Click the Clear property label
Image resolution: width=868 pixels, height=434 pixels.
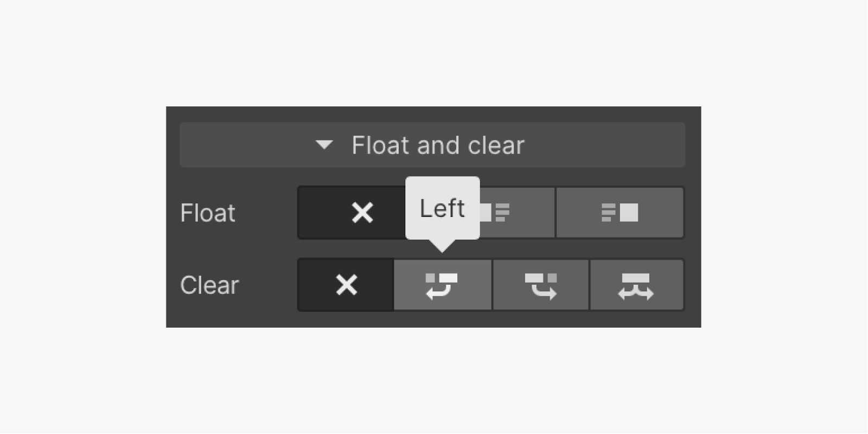pyautogui.click(x=209, y=285)
